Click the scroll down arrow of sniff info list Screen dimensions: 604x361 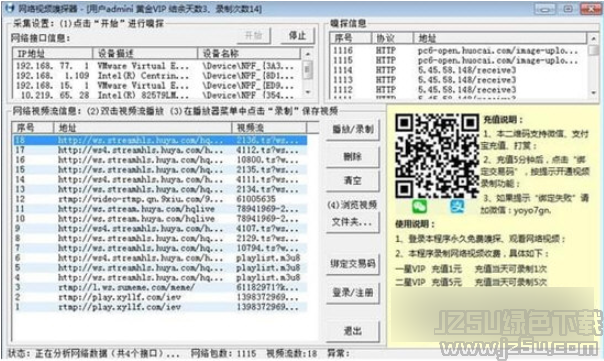(593, 92)
